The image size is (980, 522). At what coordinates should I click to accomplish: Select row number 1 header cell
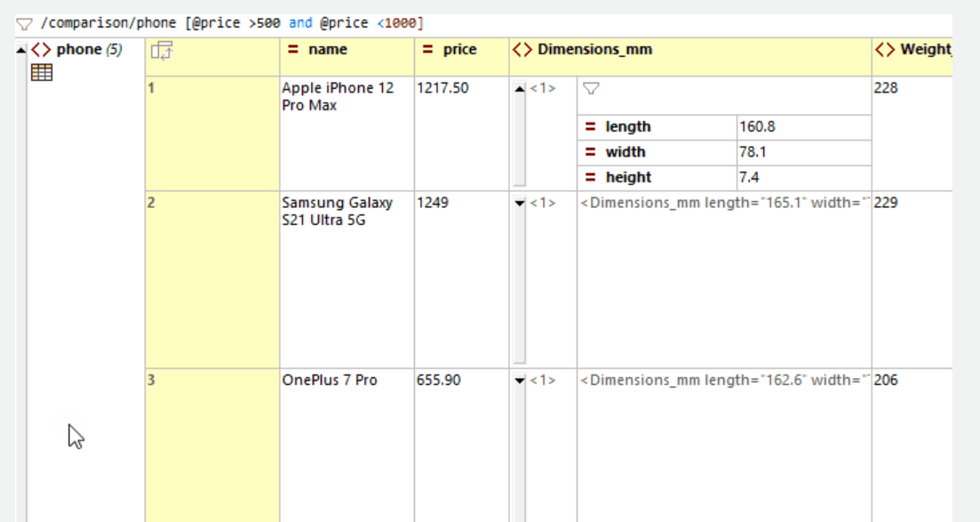(212, 134)
